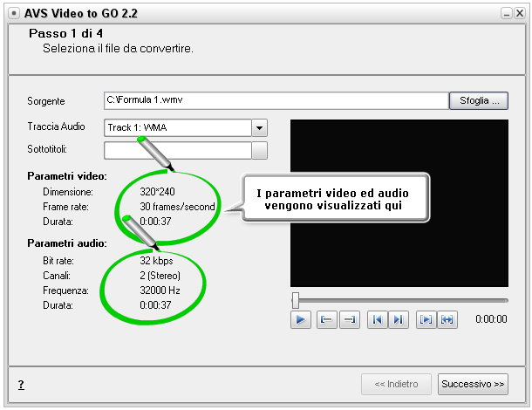The image size is (532, 410).
Task: Minimize the AVS Video to GO window
Action: (x=506, y=13)
